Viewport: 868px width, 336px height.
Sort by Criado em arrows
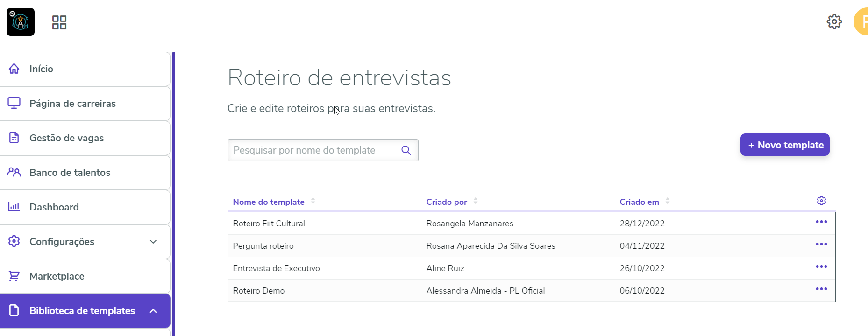(x=668, y=201)
